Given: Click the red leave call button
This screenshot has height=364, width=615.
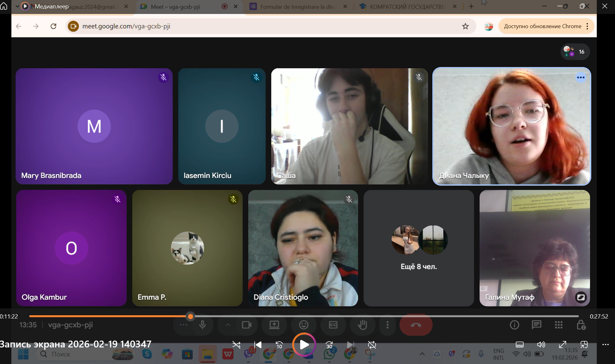Looking at the screenshot, I should point(416,325).
